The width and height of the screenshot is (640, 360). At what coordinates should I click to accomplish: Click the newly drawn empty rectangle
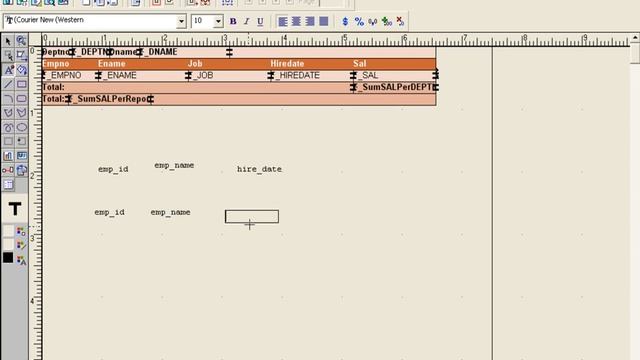(x=252, y=217)
